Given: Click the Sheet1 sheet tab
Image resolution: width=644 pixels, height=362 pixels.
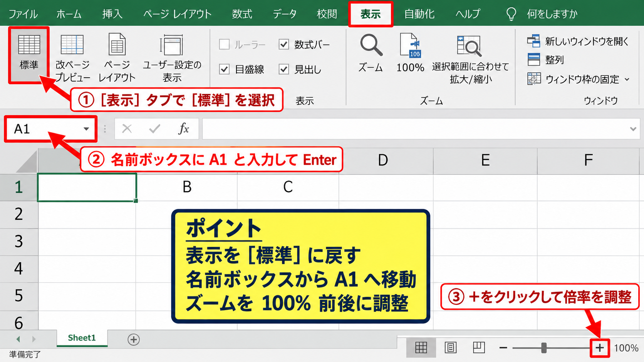Looking at the screenshot, I should pos(82,338).
